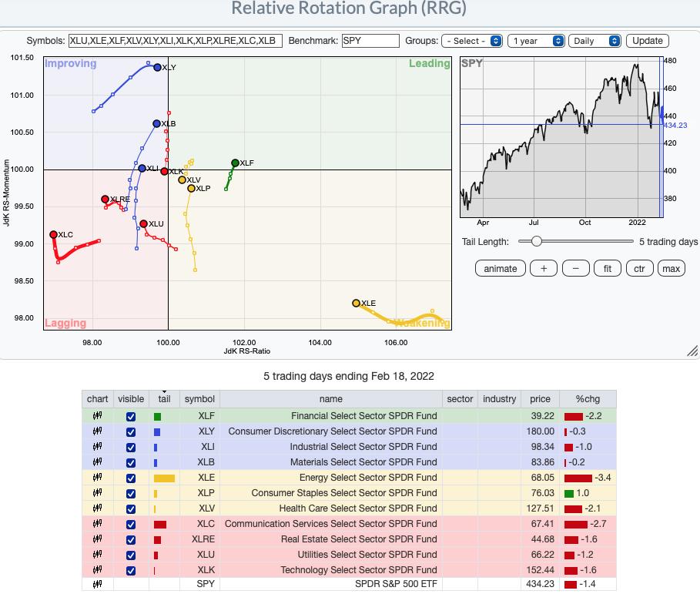
Task: Click the Benchmark input field
Action: pyautogui.click(x=370, y=41)
